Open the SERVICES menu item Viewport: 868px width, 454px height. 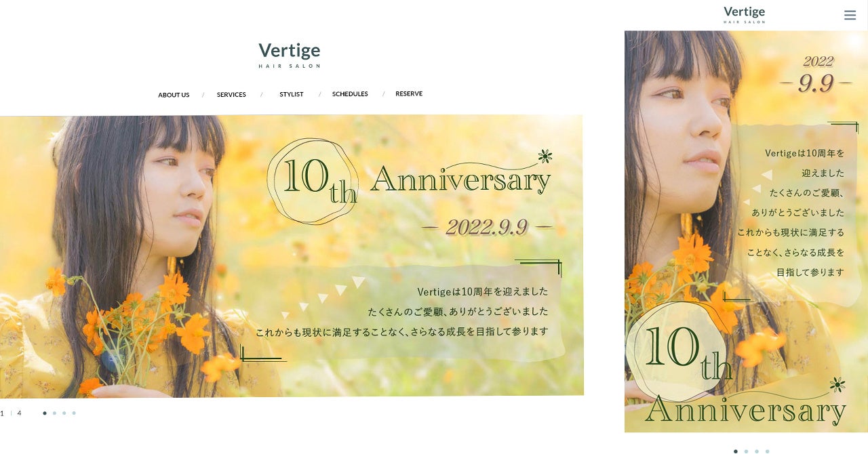[x=231, y=95]
